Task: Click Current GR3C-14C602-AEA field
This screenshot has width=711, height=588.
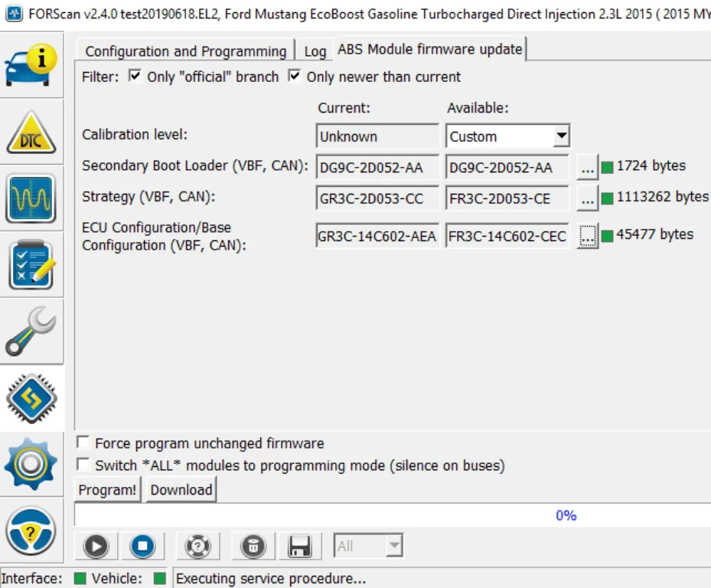Action: click(x=377, y=236)
